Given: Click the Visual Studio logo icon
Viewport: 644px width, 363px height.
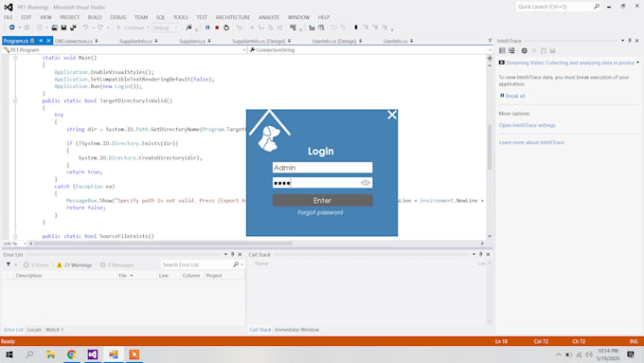Looking at the screenshot, I should click(9, 7).
